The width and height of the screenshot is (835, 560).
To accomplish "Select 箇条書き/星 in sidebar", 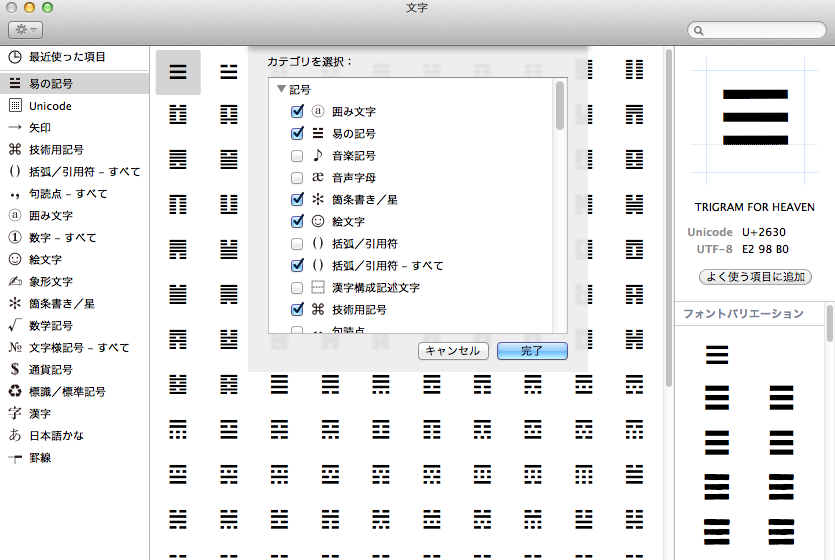I will coord(75,303).
